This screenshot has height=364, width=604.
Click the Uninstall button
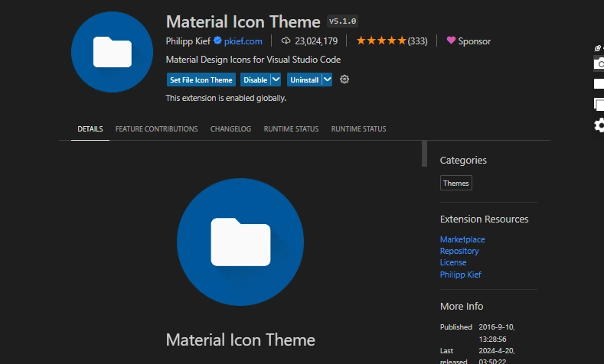(305, 80)
